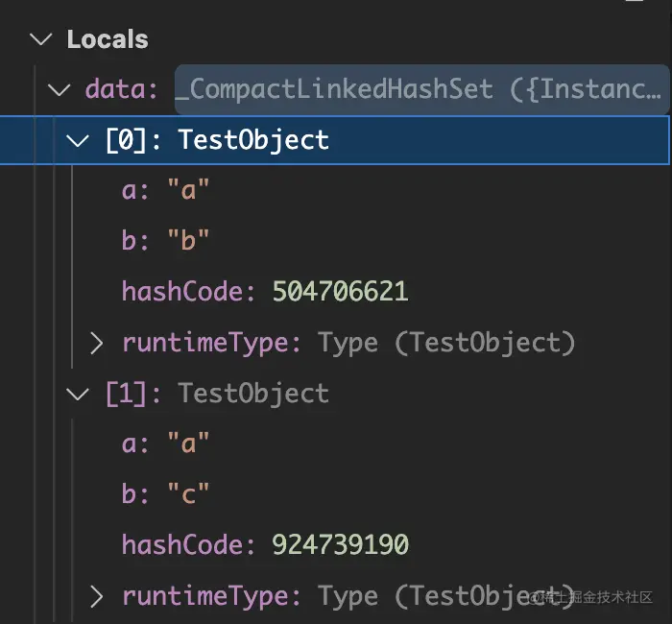Image resolution: width=672 pixels, height=624 pixels.
Task: Click variable a under item [1]
Action: click(130, 444)
